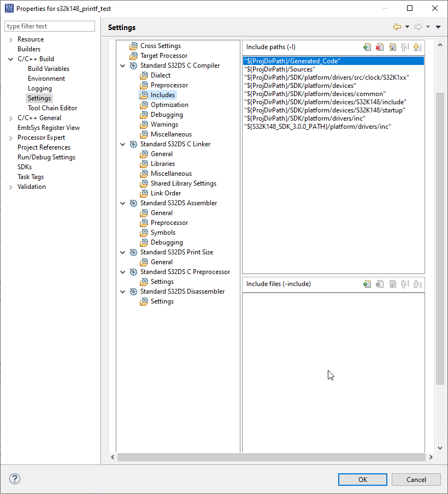Select Settings under C Preprocessor

(x=162, y=282)
